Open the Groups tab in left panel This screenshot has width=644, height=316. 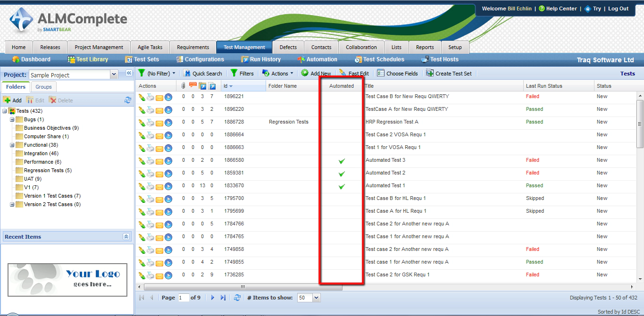(44, 87)
